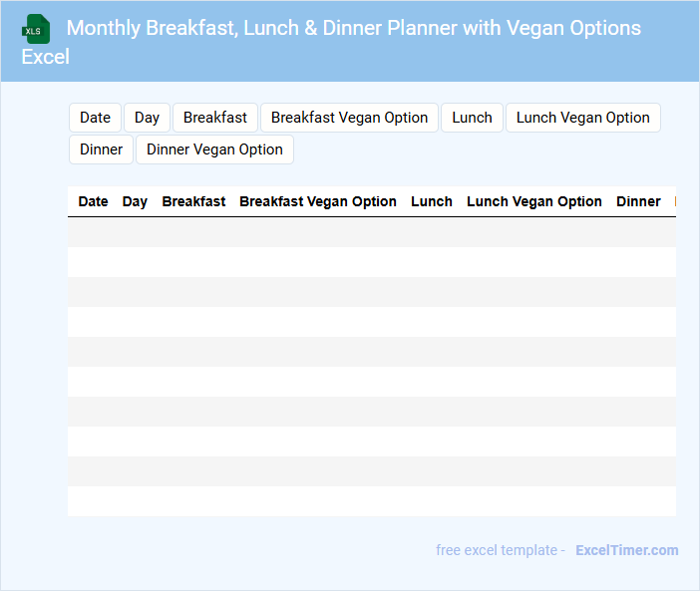Select the Lunch Vegan Option column header
The width and height of the screenshot is (700, 591).
(534, 201)
